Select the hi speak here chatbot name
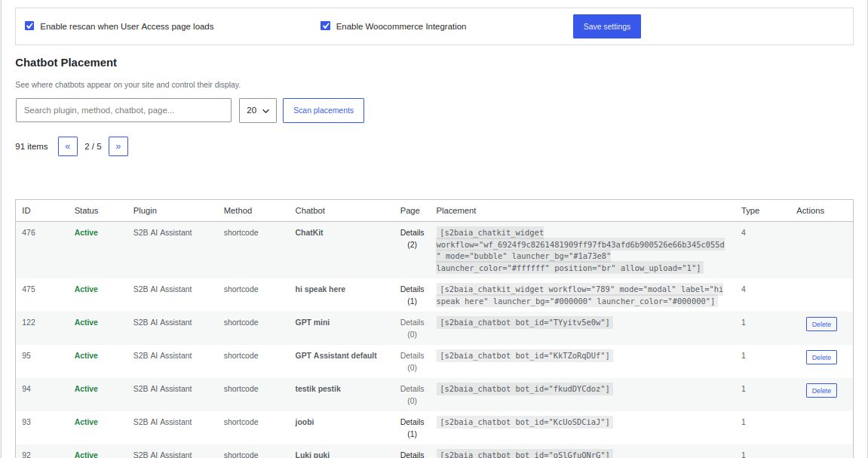This screenshot has width=868, height=458. click(x=320, y=289)
